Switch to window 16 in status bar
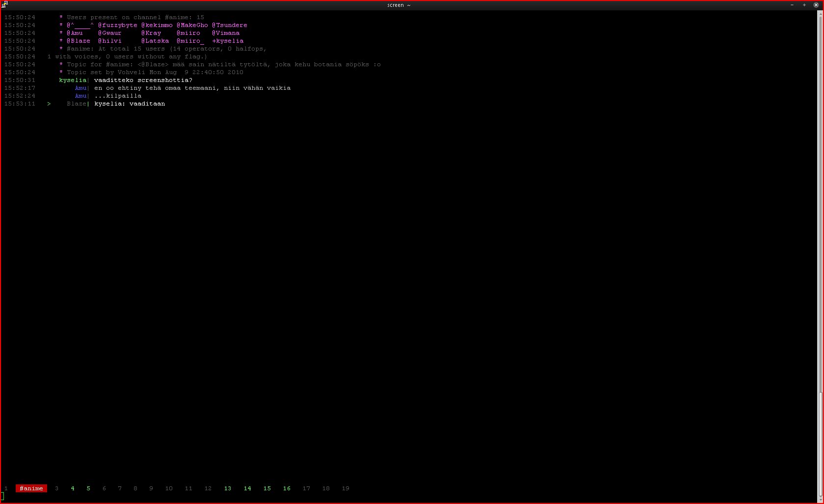The width and height of the screenshot is (824, 504). (x=287, y=488)
